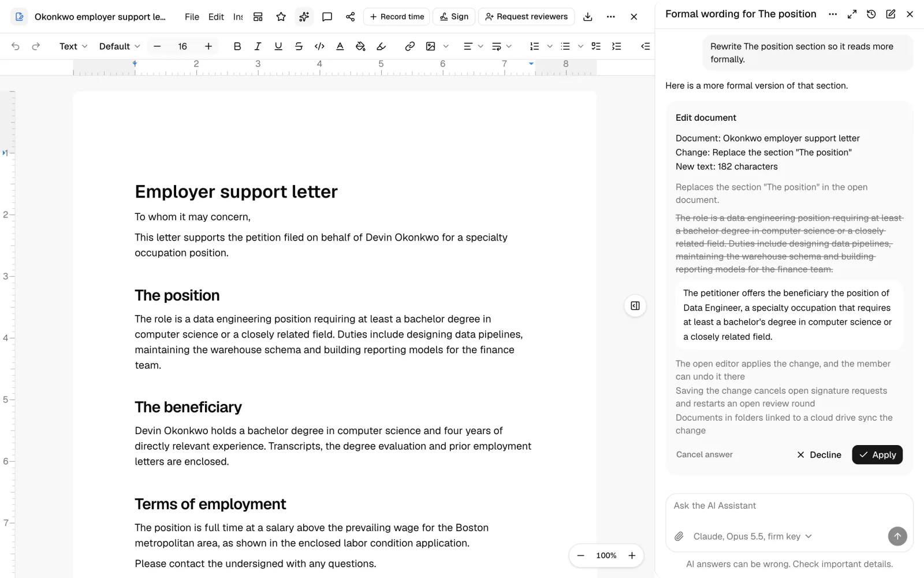The height and width of the screenshot is (578, 924).
Task: Toggle bold formatting
Action: pyautogui.click(x=237, y=46)
